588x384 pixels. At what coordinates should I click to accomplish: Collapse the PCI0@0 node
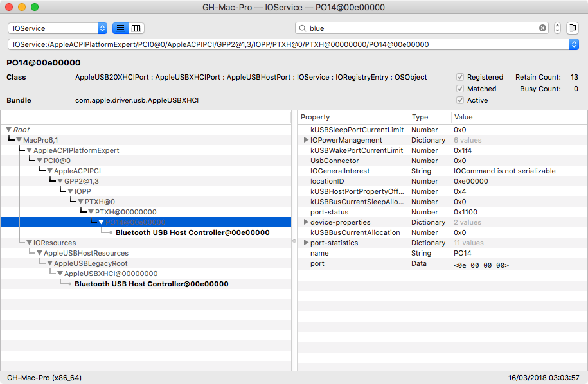[39, 161]
